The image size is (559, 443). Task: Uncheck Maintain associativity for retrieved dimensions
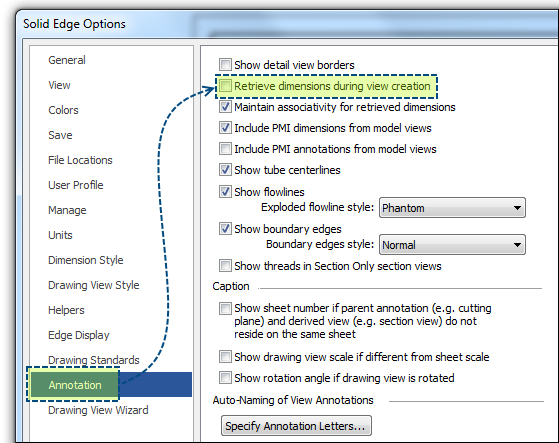[225, 107]
